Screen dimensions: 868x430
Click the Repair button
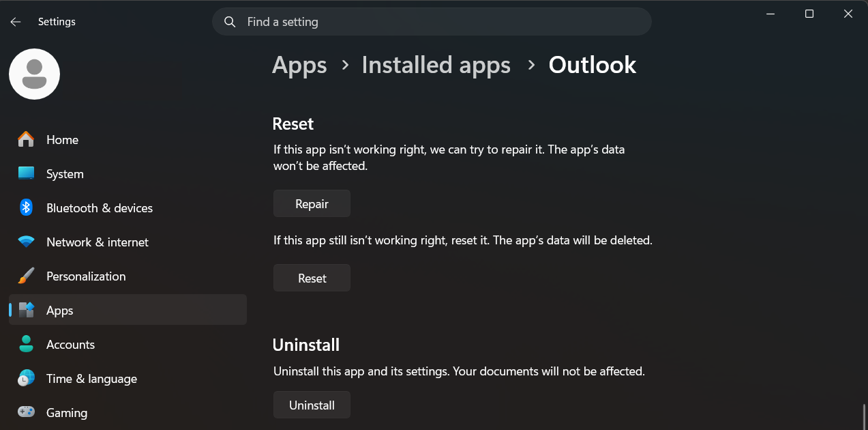(312, 203)
